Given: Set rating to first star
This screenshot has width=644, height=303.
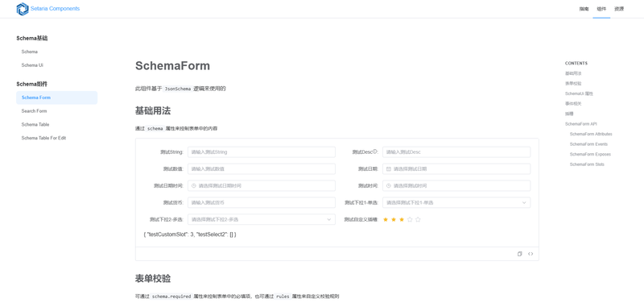Looking at the screenshot, I should click(386, 219).
